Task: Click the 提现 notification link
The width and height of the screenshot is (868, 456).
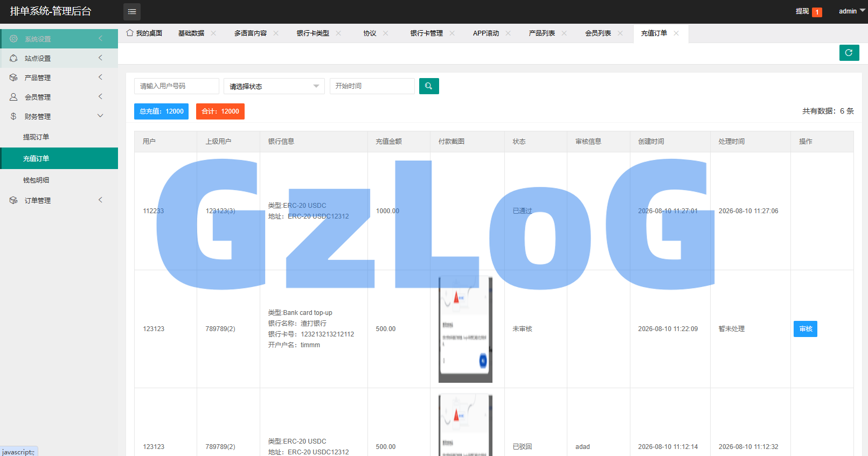Action: pyautogui.click(x=802, y=11)
